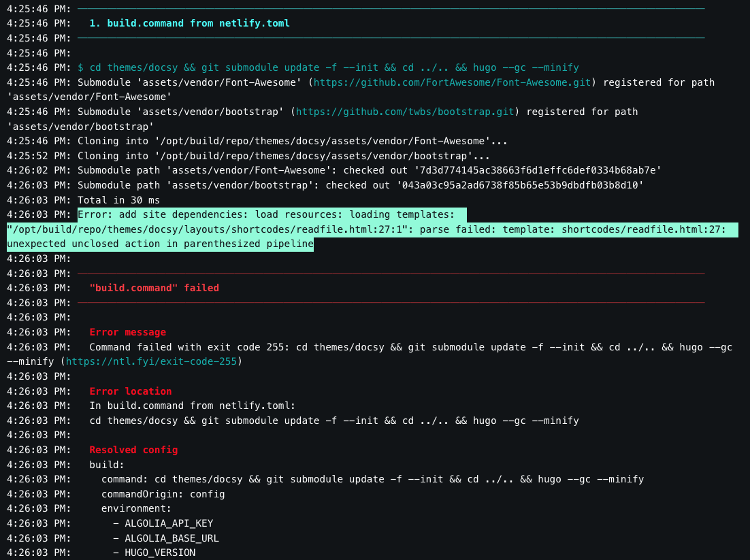Click the 'Total in 30 ms' line
The height and width of the screenshot is (560, 750).
[x=118, y=200]
